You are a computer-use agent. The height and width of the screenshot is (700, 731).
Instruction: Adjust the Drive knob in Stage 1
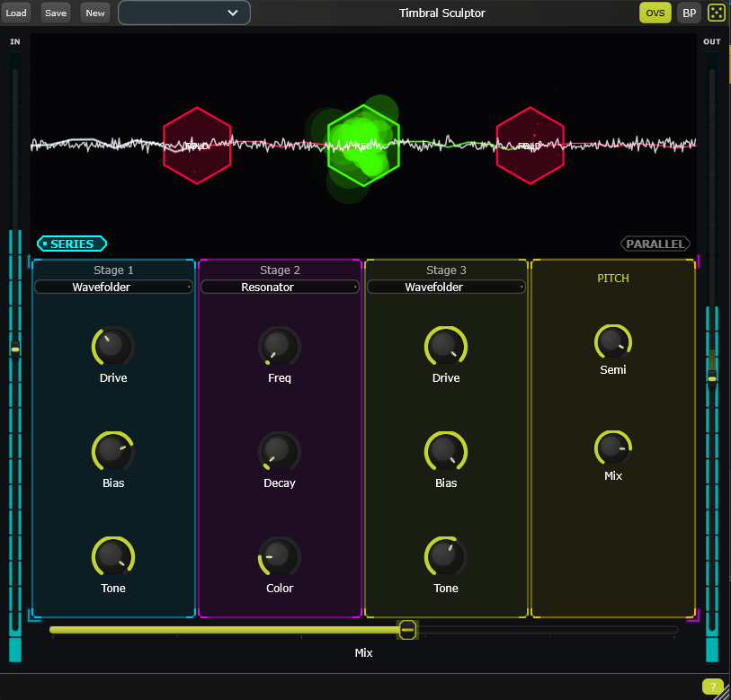112,346
